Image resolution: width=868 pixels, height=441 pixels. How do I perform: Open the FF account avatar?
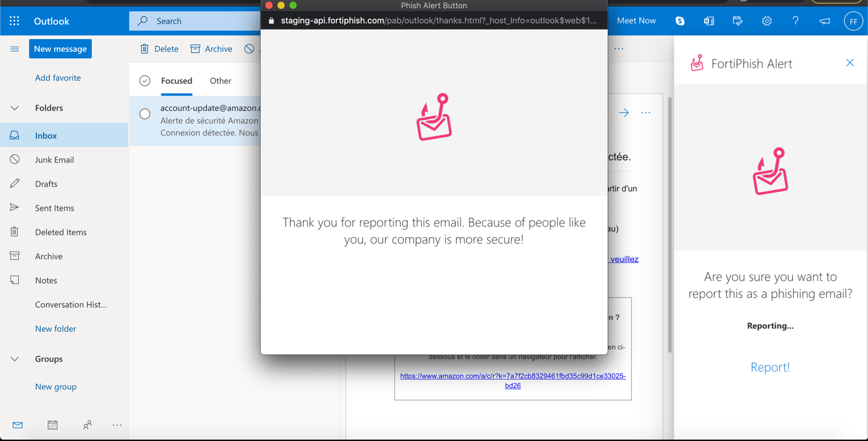(854, 21)
